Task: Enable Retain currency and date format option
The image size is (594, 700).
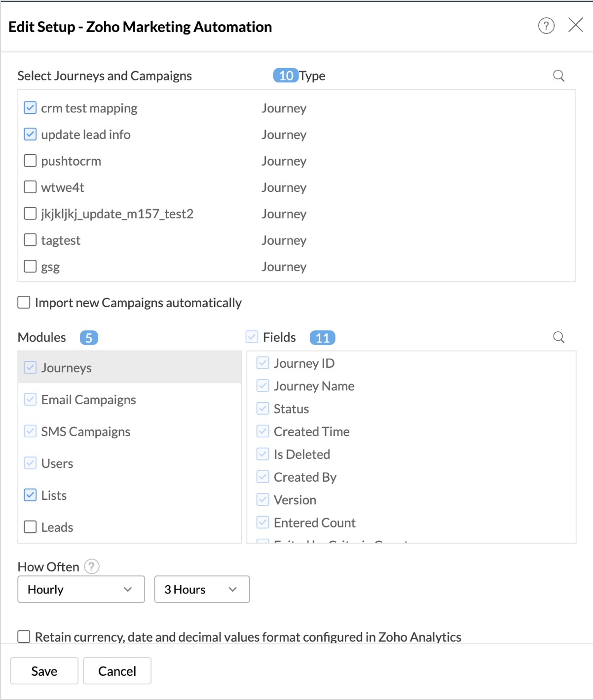Action: click(24, 636)
